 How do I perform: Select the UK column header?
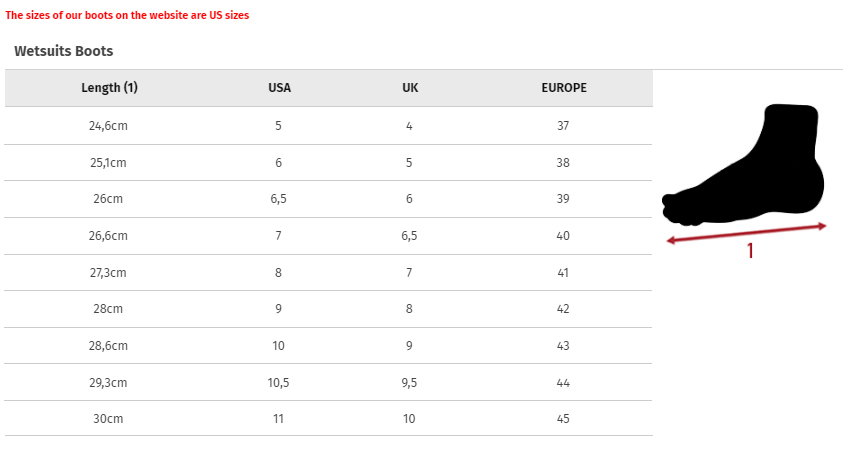(410, 88)
